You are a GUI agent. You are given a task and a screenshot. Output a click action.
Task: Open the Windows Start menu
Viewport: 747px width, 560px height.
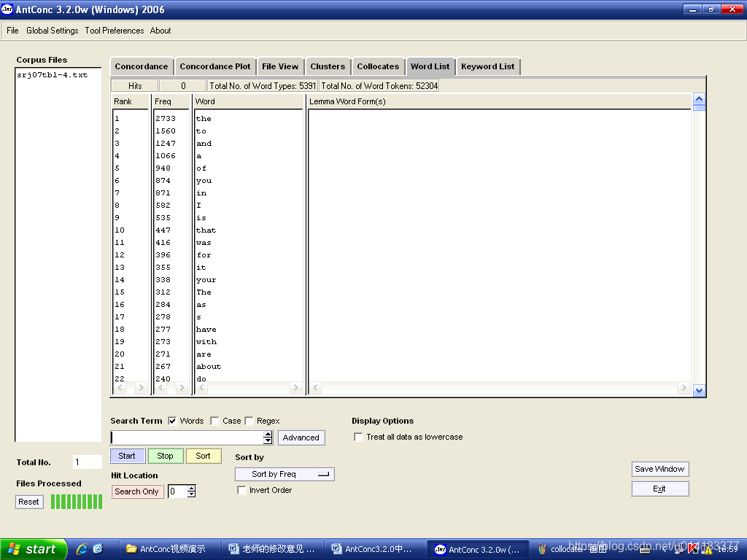[33, 549]
